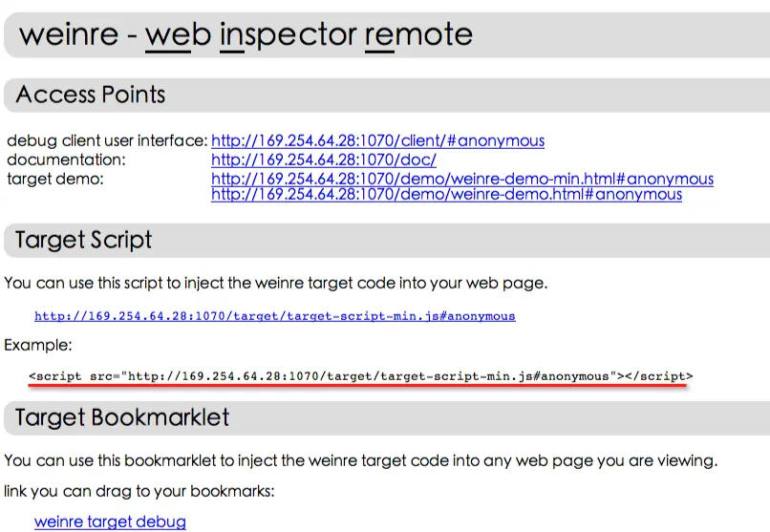Click the 'documentation:' label text

pos(66,160)
